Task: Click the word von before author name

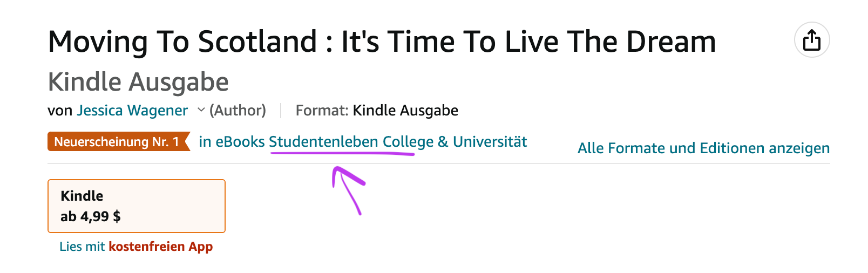Action: point(60,111)
